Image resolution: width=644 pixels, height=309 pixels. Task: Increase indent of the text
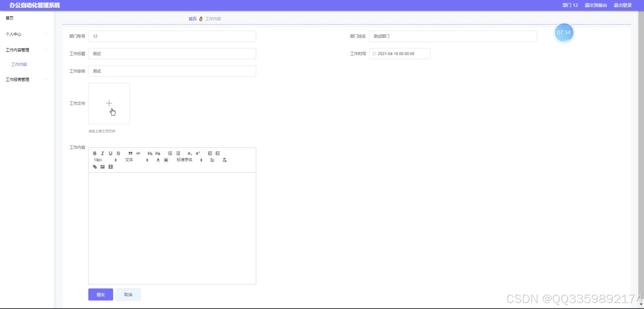click(218, 153)
